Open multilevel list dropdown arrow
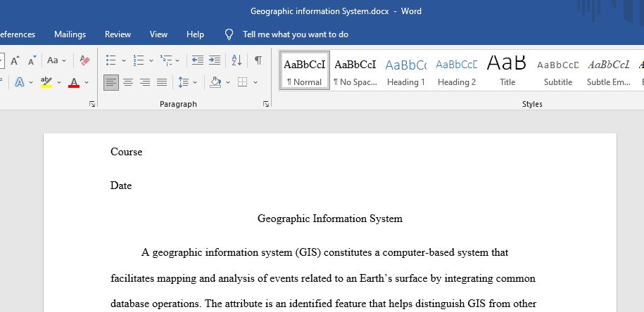Viewport: 644px width, 312px height. [177, 60]
